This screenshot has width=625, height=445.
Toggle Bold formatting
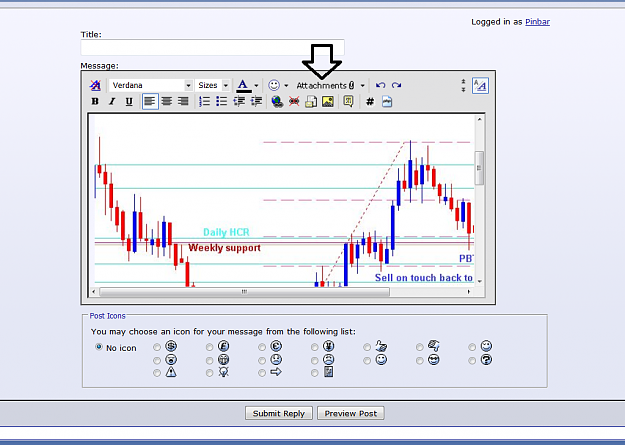(95, 102)
